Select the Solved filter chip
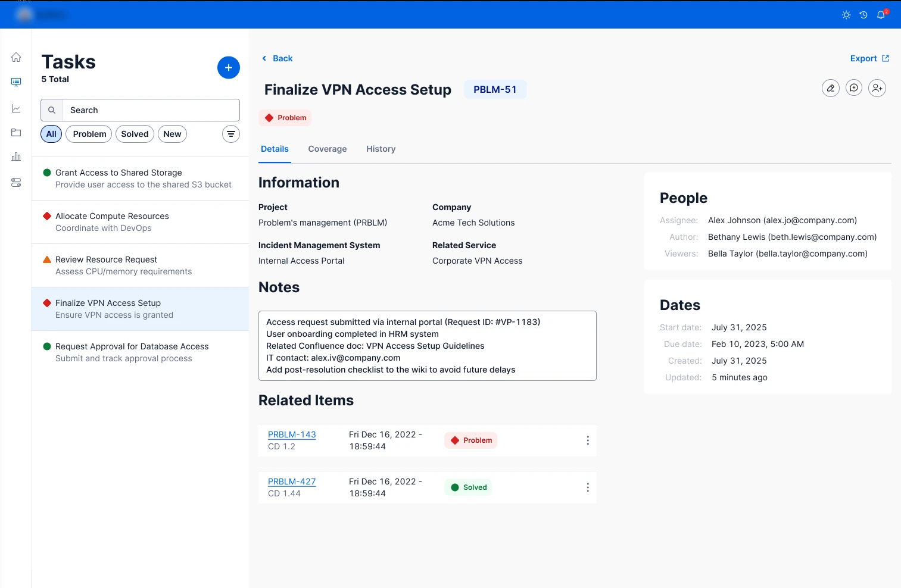This screenshot has width=901, height=588. pyautogui.click(x=135, y=134)
